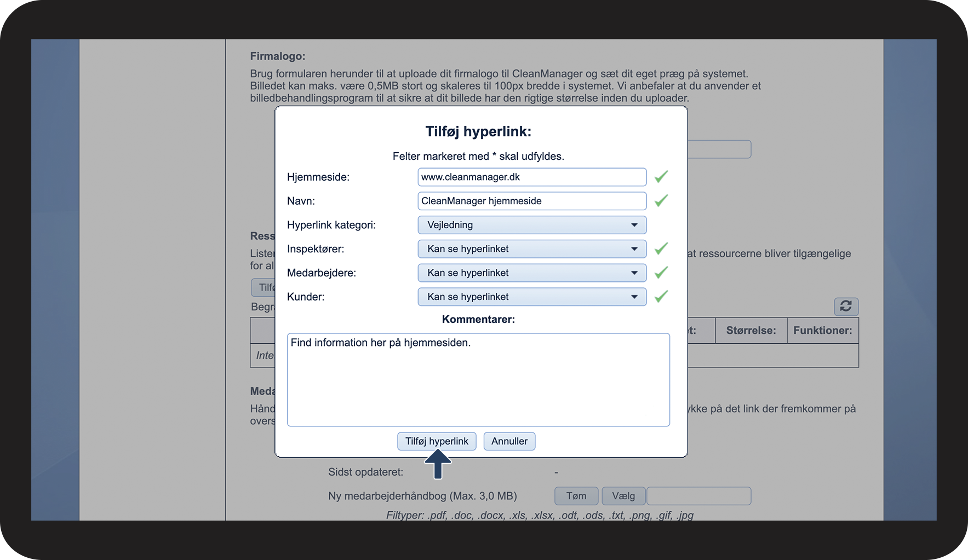This screenshot has width=968, height=560.
Task: Click the 'Kommentarer:' heading
Action: (478, 319)
